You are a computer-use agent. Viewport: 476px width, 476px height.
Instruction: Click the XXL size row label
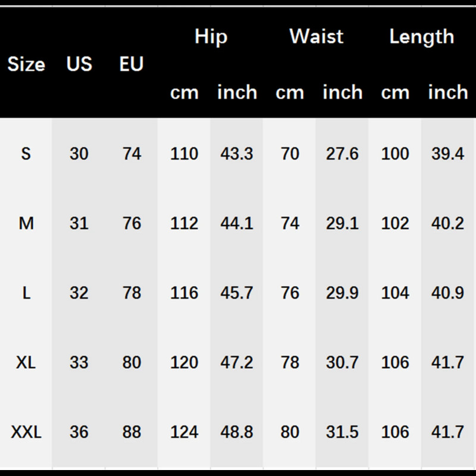tap(26, 432)
